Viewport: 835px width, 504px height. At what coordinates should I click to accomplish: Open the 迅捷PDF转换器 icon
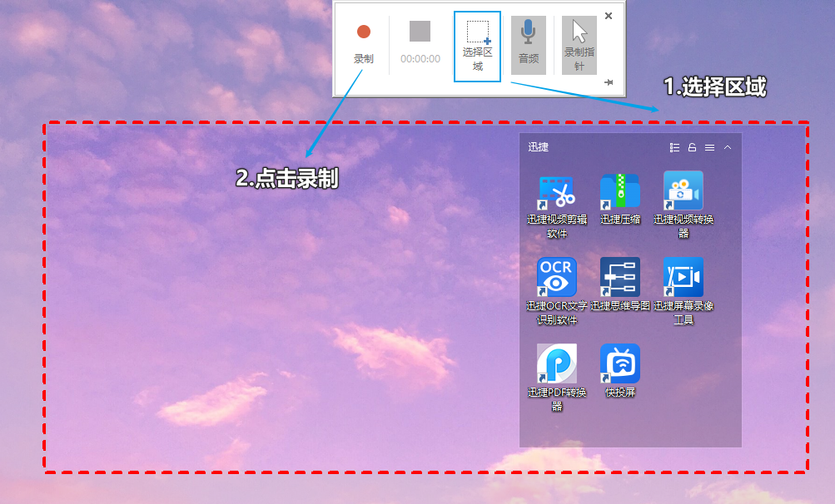tap(556, 365)
